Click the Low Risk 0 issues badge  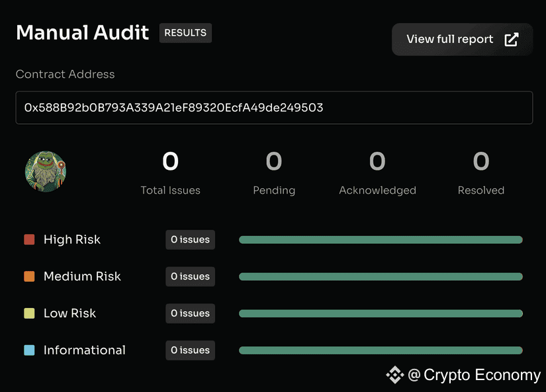coord(190,313)
